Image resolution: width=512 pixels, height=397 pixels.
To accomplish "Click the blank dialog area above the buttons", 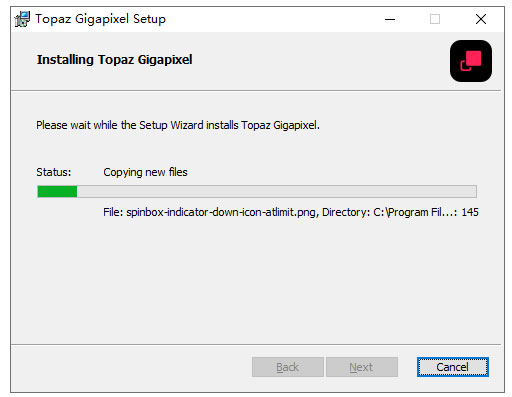I will click(x=256, y=283).
